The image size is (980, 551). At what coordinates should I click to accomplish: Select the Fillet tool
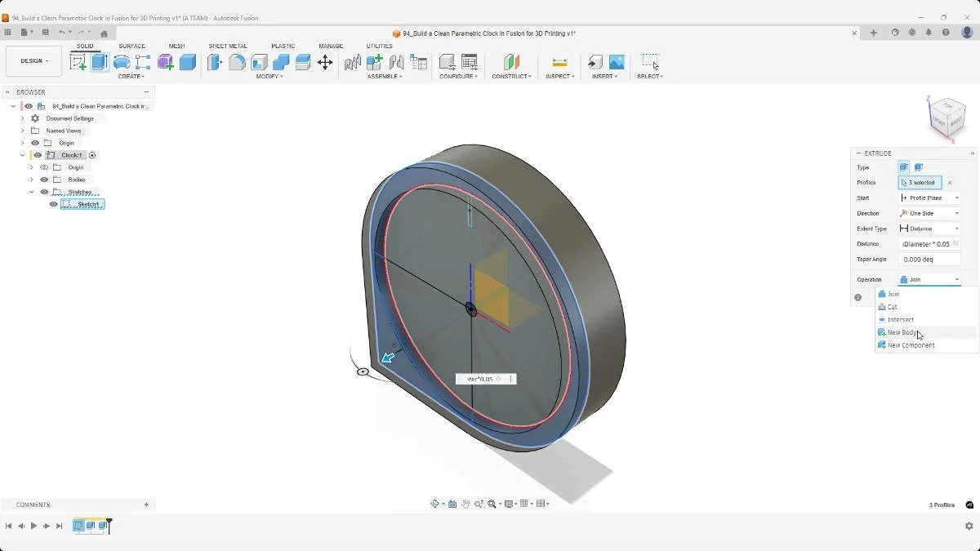(237, 62)
